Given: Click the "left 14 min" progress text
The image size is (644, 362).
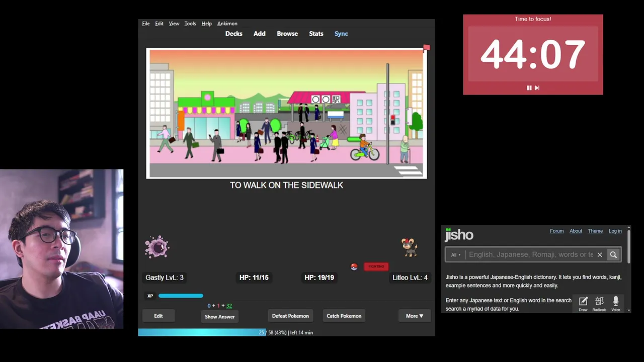Looking at the screenshot, I should point(301,333).
